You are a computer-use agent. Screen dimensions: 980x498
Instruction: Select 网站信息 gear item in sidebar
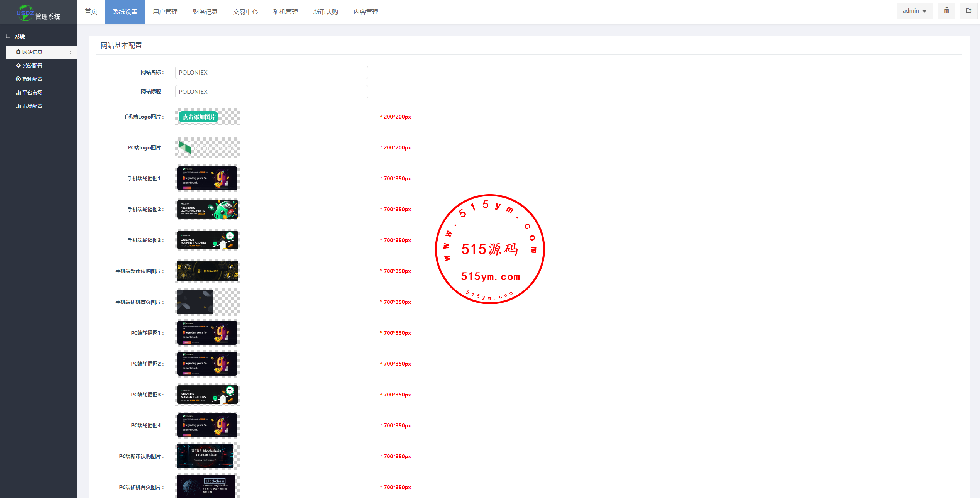pos(32,52)
